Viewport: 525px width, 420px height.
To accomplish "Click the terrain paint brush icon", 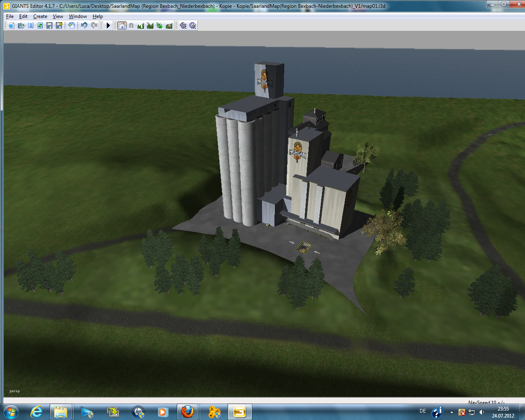I will point(150,25).
